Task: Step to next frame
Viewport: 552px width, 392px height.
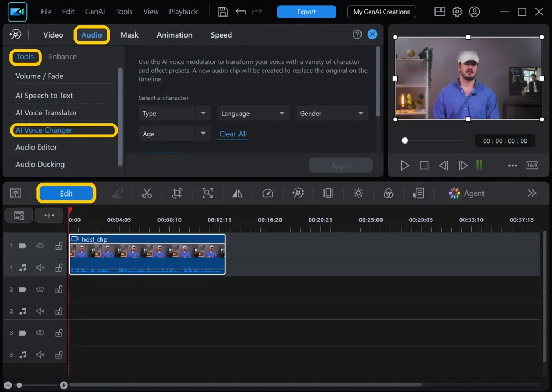Action: point(463,165)
